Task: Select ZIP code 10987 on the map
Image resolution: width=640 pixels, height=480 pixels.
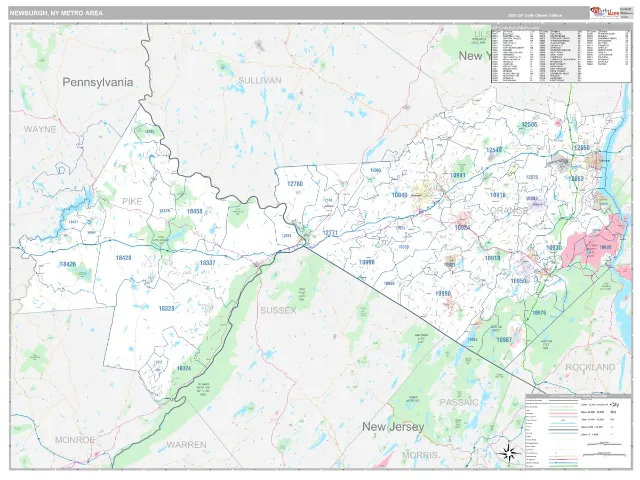Action: (x=504, y=340)
